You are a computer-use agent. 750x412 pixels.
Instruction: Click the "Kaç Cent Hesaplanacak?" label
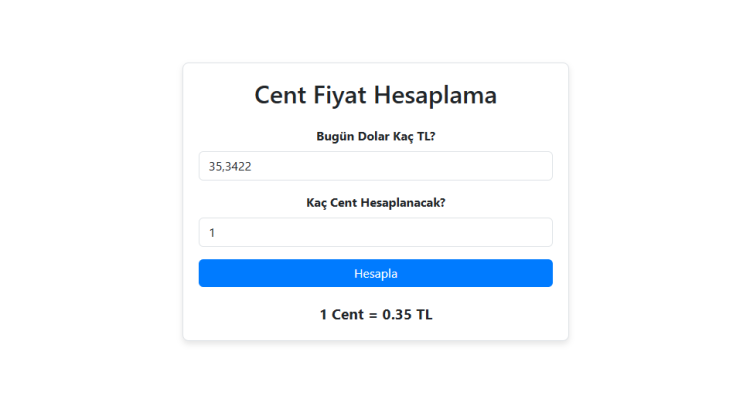(375, 202)
